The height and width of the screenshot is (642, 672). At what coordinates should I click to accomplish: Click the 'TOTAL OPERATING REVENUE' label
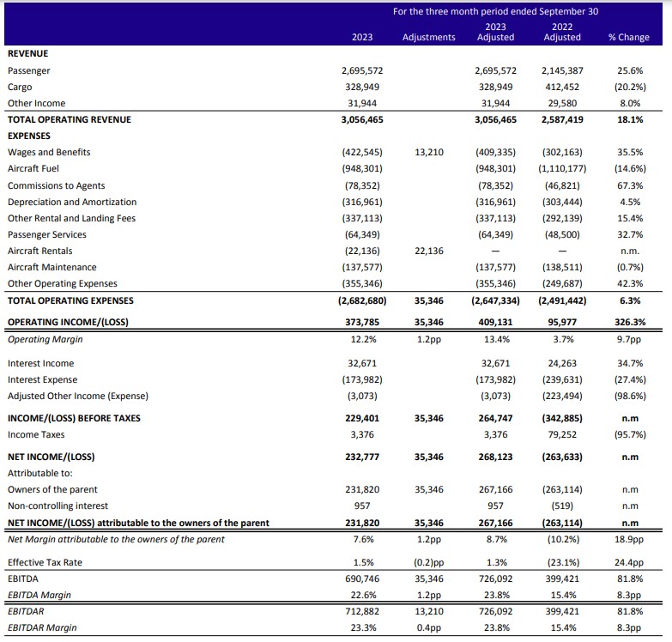(70, 119)
